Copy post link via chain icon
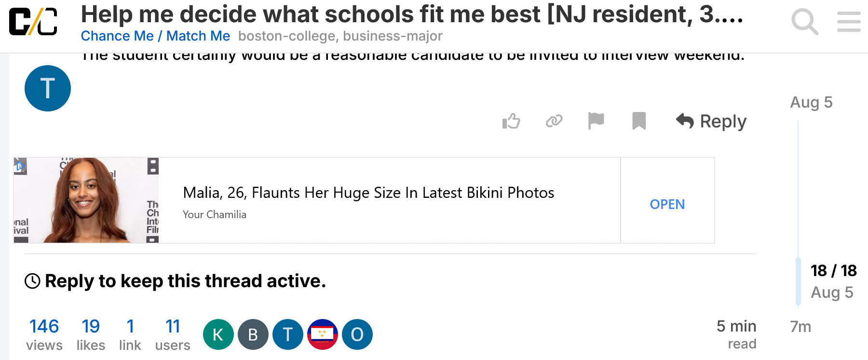 point(554,121)
